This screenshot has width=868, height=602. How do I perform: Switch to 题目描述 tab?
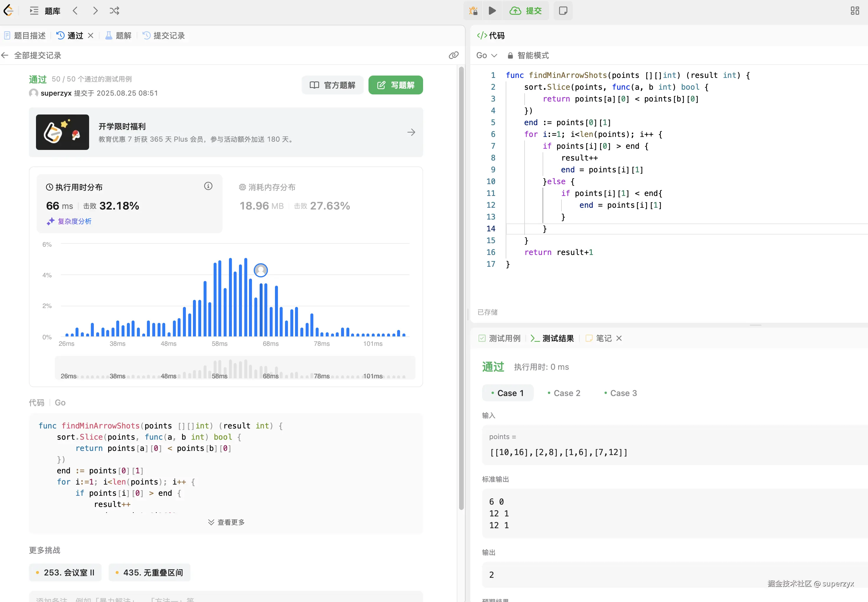tap(25, 35)
